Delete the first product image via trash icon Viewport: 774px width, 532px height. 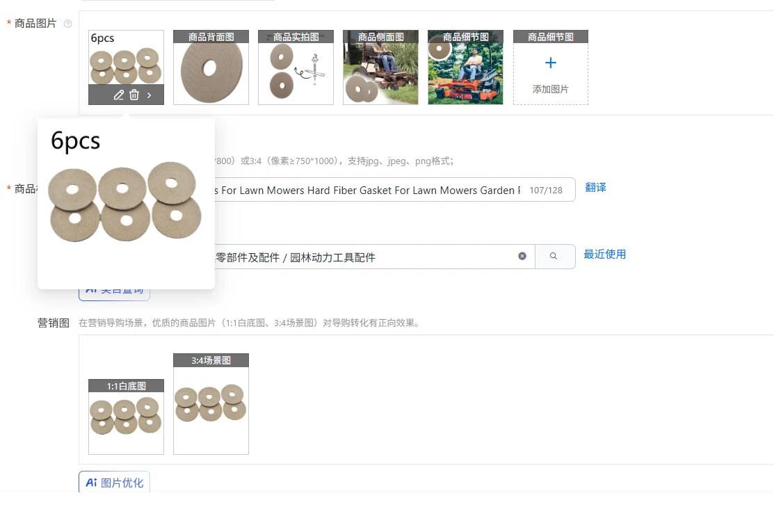point(134,95)
